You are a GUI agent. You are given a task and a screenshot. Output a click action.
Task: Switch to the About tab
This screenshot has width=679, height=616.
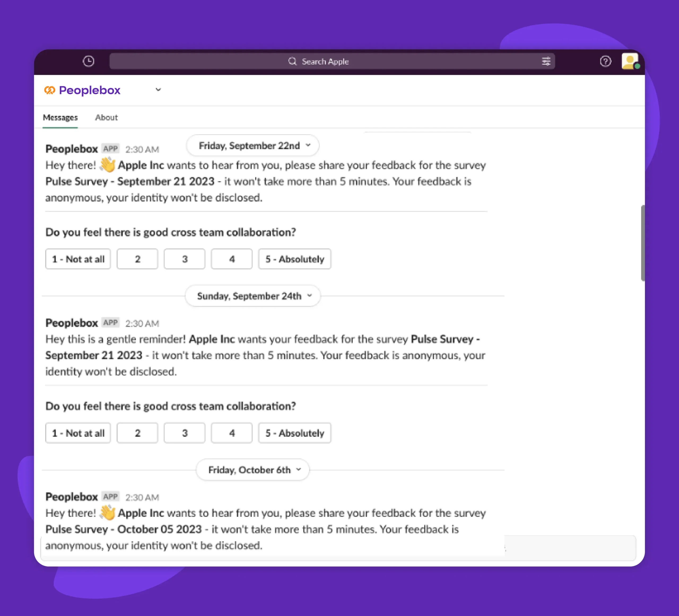pos(106,117)
